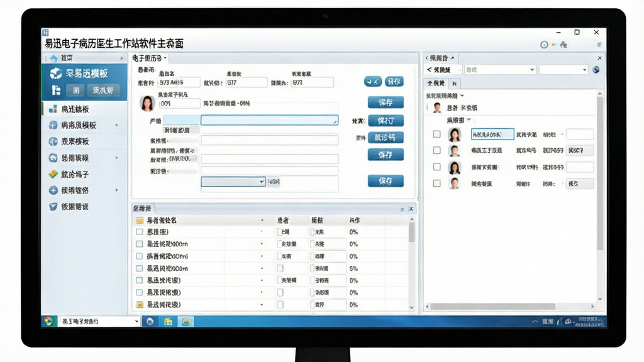Image resolution: width=644 pixels, height=362 pixels.
Task: Click the small blue 保存 button beside the arrow button
Action: tap(394, 82)
